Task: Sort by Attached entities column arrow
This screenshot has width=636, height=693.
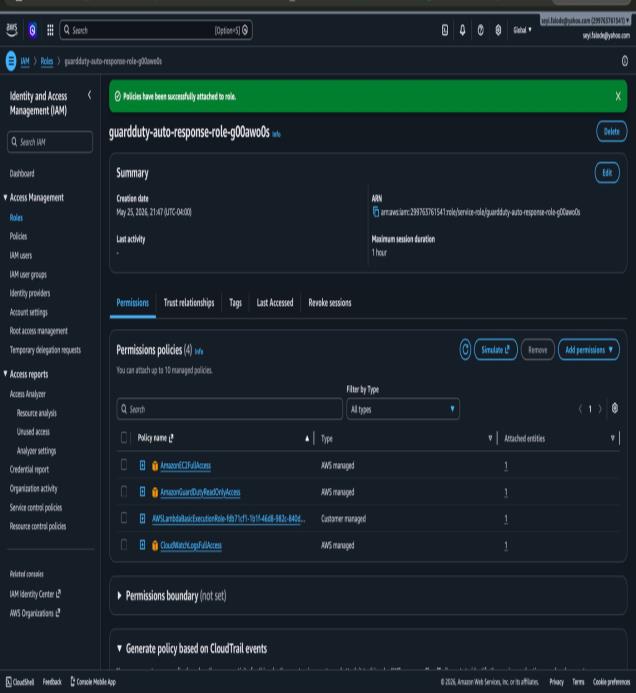Action: pos(613,438)
